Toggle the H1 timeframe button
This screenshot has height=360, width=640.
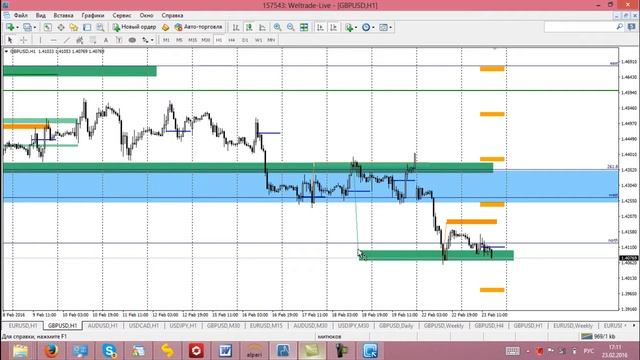pos(219,40)
